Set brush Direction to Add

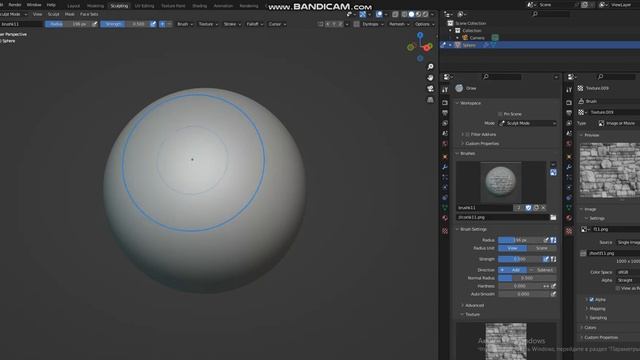512,270
